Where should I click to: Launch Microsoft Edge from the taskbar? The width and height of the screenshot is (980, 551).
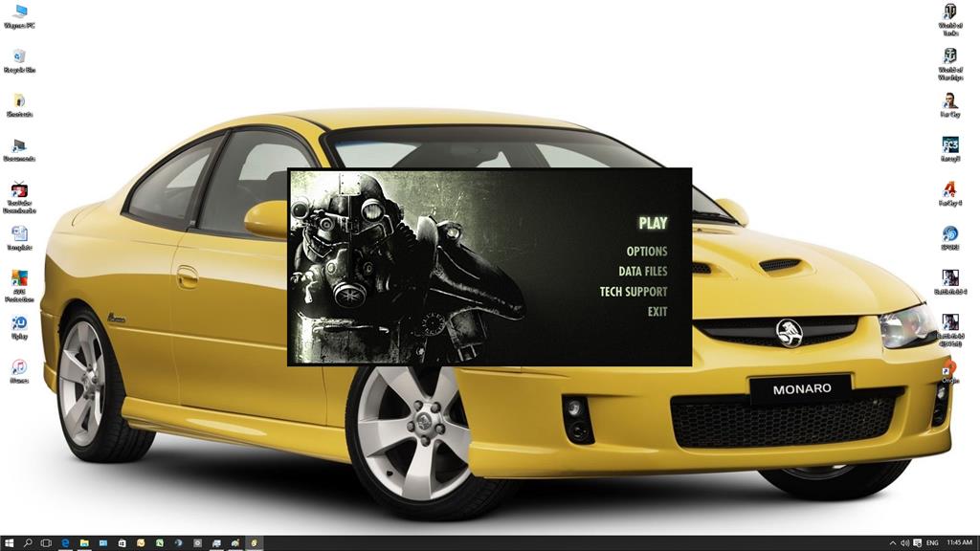pyautogui.click(x=65, y=543)
